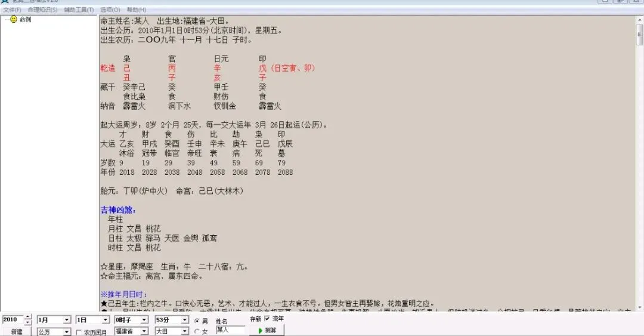This screenshot has height=336, width=644.
Task: Click the 辛未 cell in the 大运 row
Action: click(217, 144)
